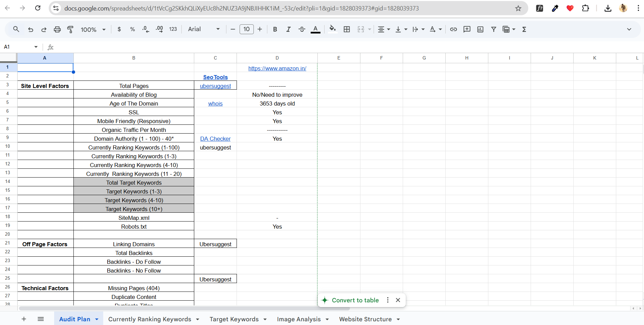The height and width of the screenshot is (325, 644).
Task: Apply strikethrough formatting
Action: tap(302, 29)
